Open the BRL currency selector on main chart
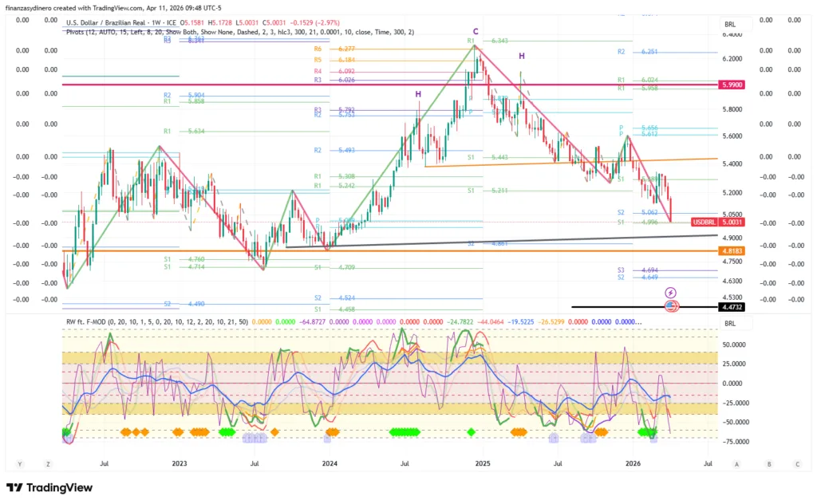Screen dimensions: 817x504 (730, 24)
